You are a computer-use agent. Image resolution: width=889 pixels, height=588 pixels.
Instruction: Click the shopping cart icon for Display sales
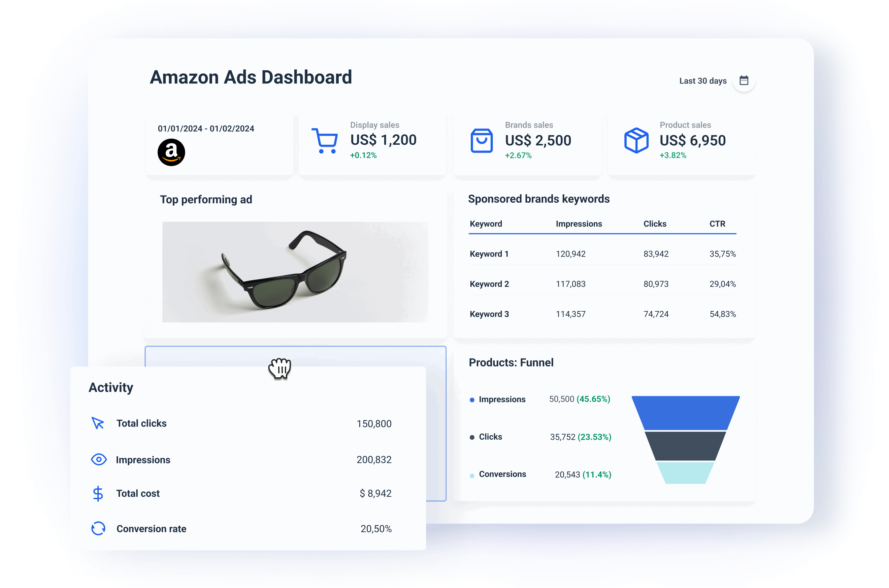(x=325, y=141)
